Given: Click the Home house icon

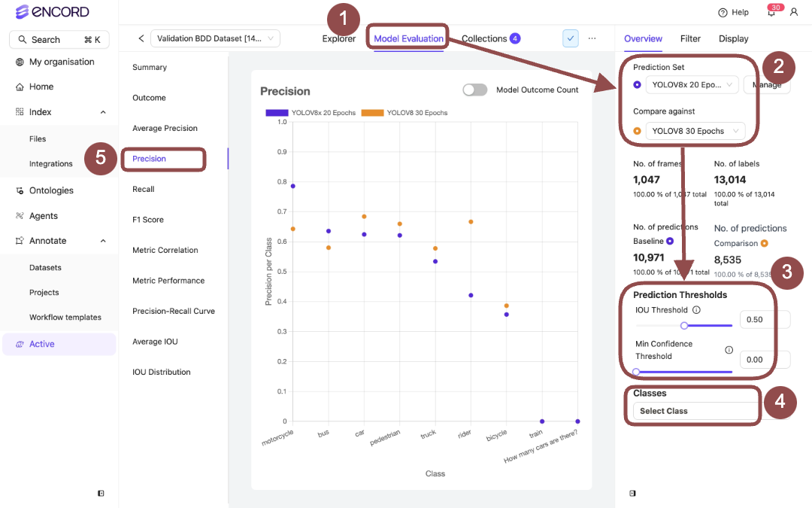Looking at the screenshot, I should [x=20, y=87].
